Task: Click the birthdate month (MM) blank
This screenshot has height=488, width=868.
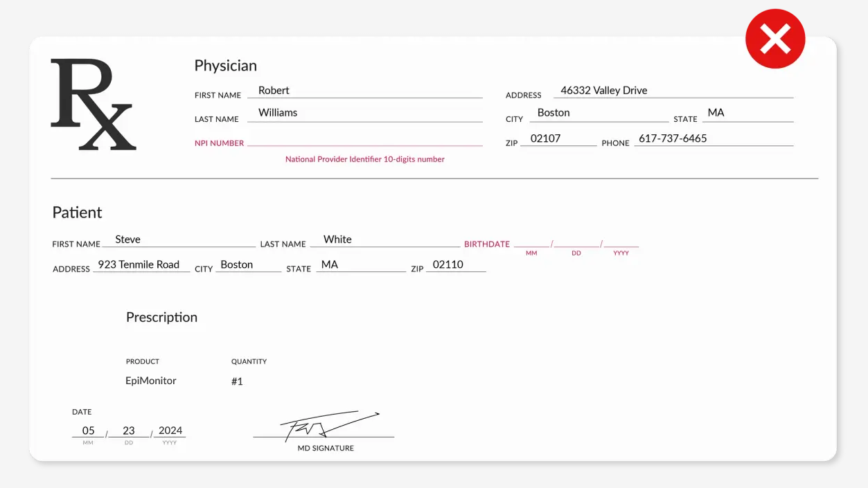Action: click(531, 242)
